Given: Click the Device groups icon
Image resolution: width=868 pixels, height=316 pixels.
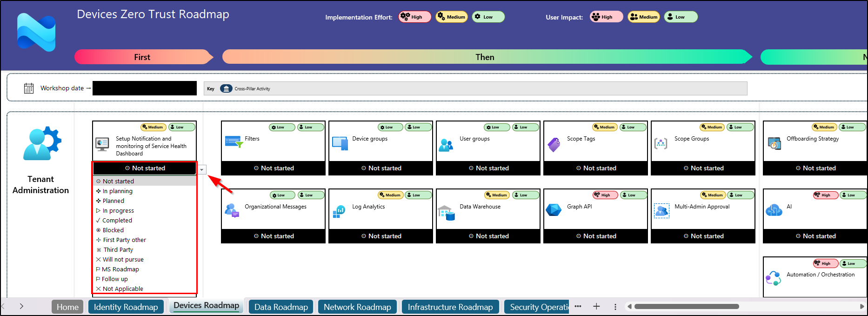Looking at the screenshot, I should 340,143.
